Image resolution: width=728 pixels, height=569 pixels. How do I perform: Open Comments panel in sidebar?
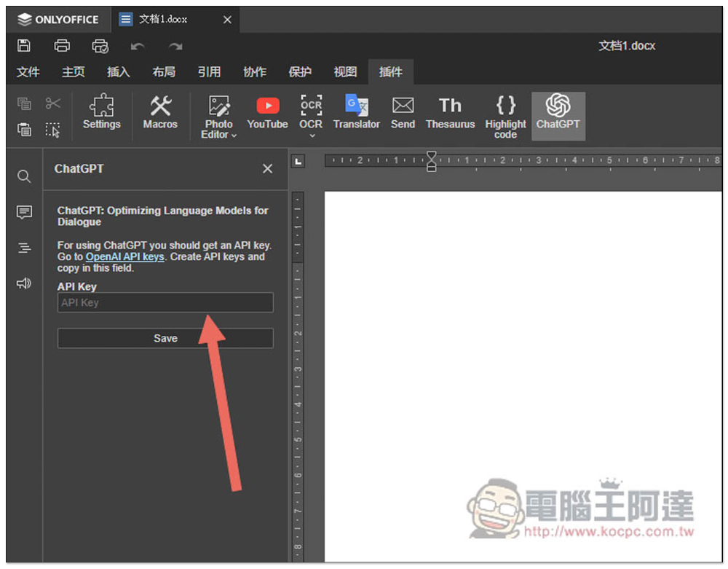pos(24,212)
